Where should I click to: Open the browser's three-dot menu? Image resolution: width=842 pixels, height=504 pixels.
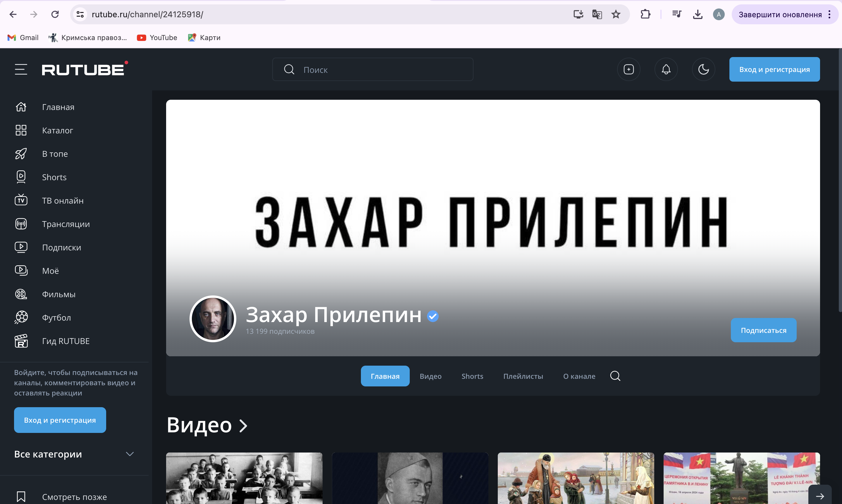tap(829, 14)
